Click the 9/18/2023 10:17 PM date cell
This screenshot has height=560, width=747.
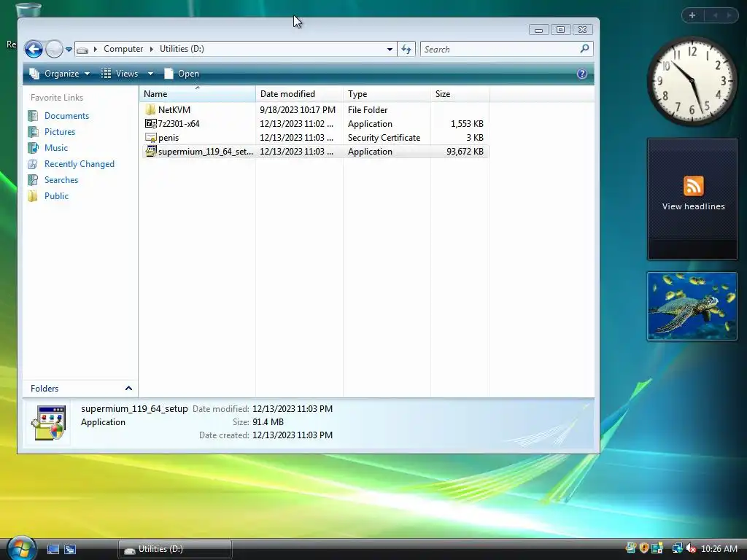pos(298,110)
